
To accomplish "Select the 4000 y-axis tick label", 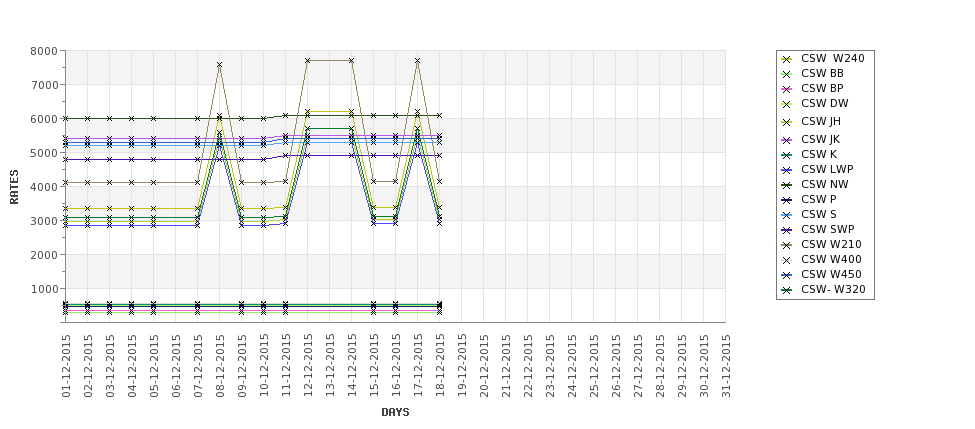I will click(44, 187).
